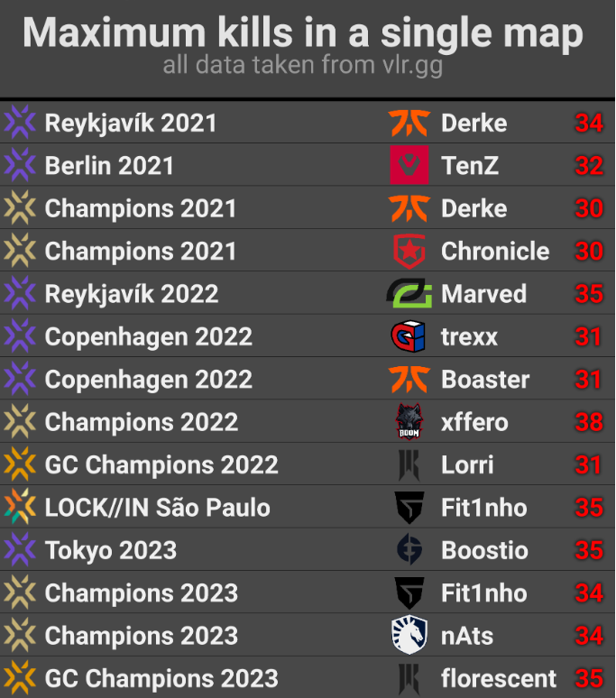Click the red 38 kill count
The width and height of the screenshot is (616, 698).
[x=589, y=422]
